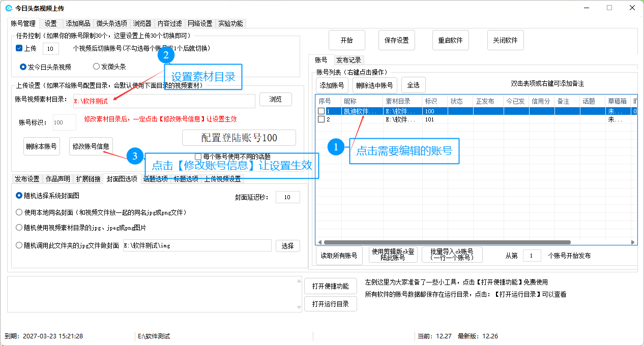Switch to the 微头条选项 tab
Viewport: 644px width, 346px height.
[x=112, y=23]
